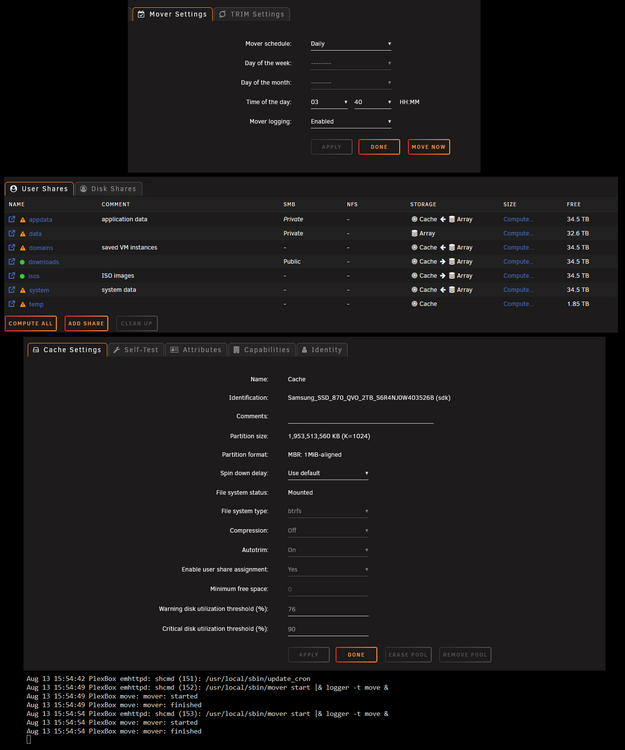This screenshot has height=750, width=625.
Task: Click the warning triangle beside domains
Action: [22, 248]
